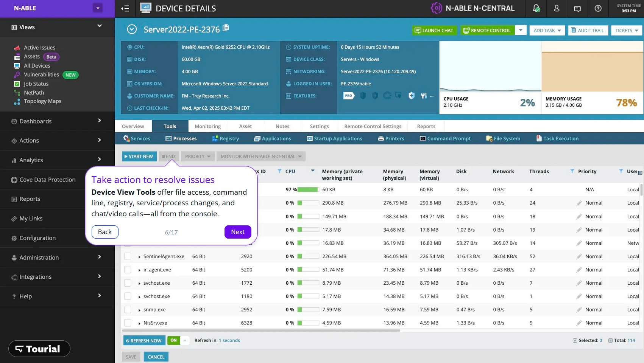The image size is (644, 363).
Task: Open All Devices view
Action: [37, 66]
